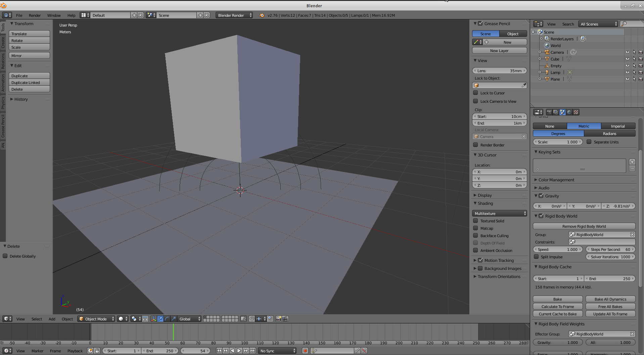Click the Lamp data icon in outliner
This screenshot has width=644, height=355.
570,72
